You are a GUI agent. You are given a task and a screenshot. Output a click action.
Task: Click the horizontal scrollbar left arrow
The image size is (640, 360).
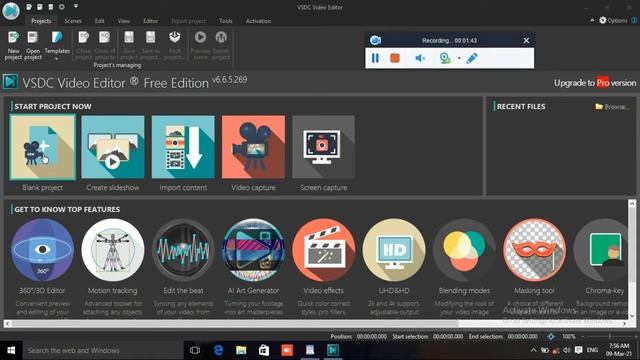click(x=8, y=324)
